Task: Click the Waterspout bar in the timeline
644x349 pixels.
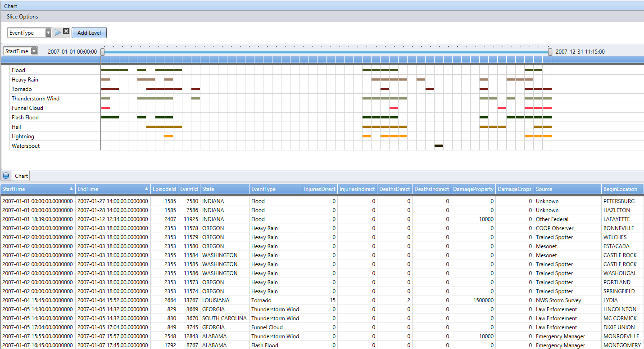Action: tap(438, 146)
